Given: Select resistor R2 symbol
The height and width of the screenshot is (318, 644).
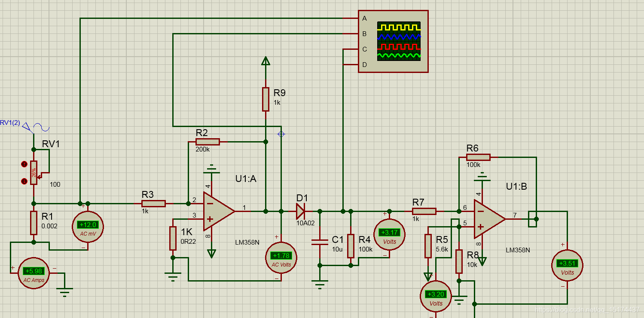Looking at the screenshot, I should click(208, 142).
